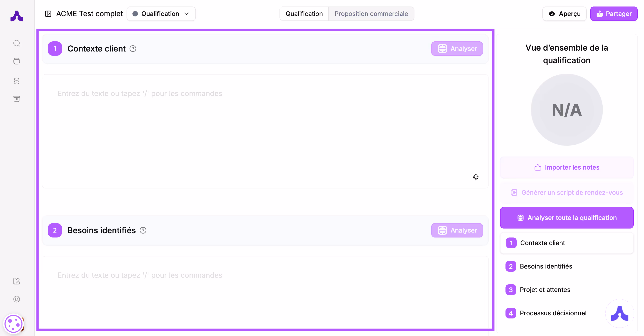Open the database icon in sidebar

(16, 81)
